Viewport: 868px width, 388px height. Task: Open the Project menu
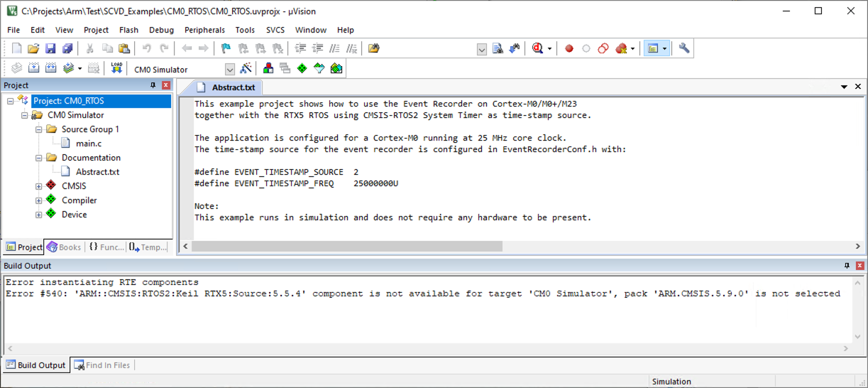click(x=96, y=30)
